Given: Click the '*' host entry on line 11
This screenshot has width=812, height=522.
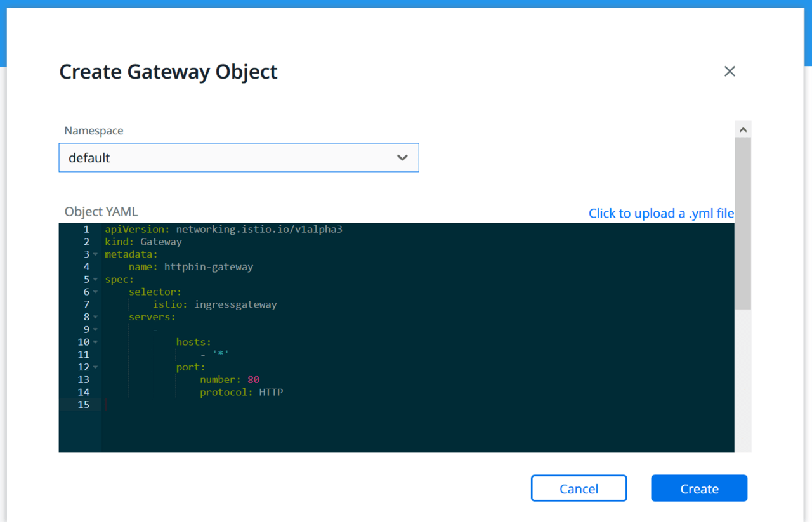Looking at the screenshot, I should click(x=220, y=355).
